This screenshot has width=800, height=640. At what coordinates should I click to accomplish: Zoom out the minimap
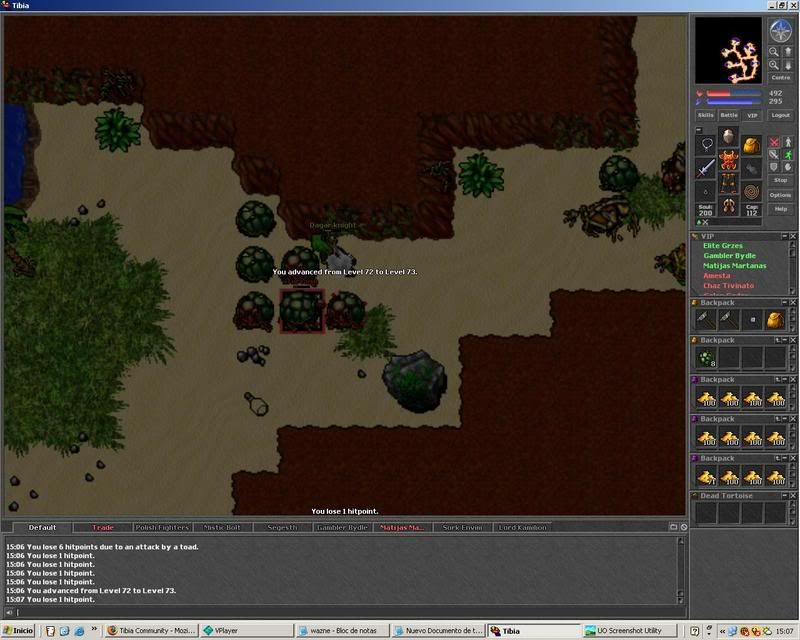(x=774, y=52)
